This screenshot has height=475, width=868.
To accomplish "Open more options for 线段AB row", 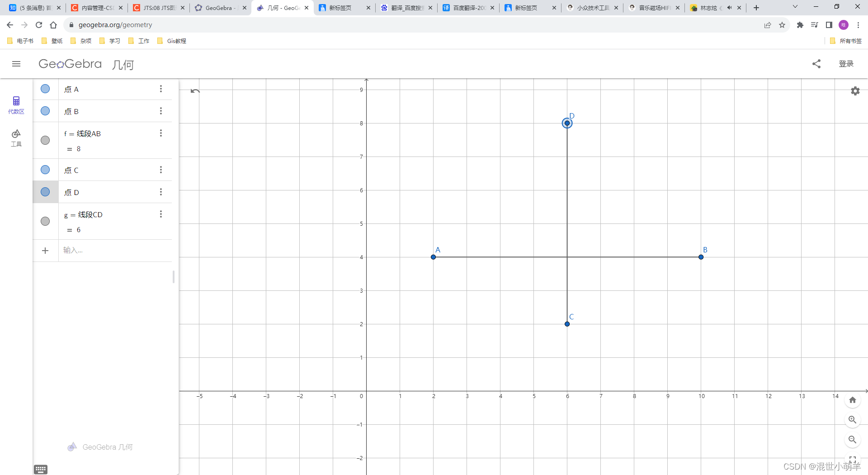I will click(x=161, y=133).
